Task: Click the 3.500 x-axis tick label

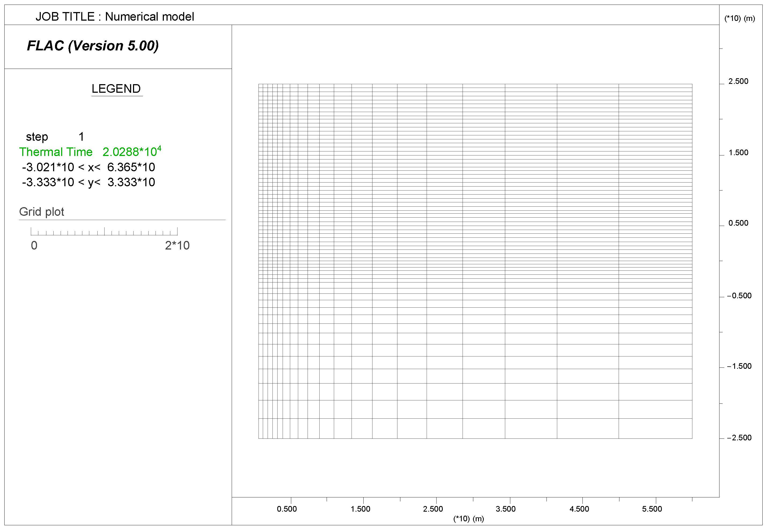Action: (505, 509)
